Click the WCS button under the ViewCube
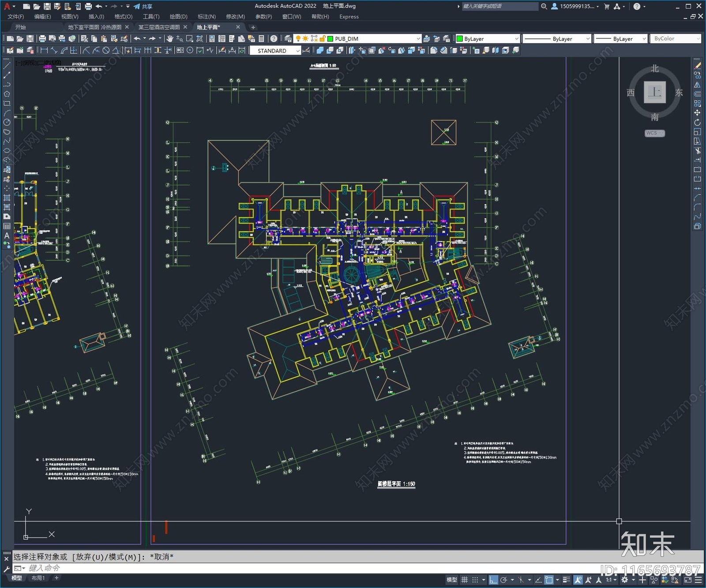This screenshot has width=706, height=588. (x=654, y=133)
